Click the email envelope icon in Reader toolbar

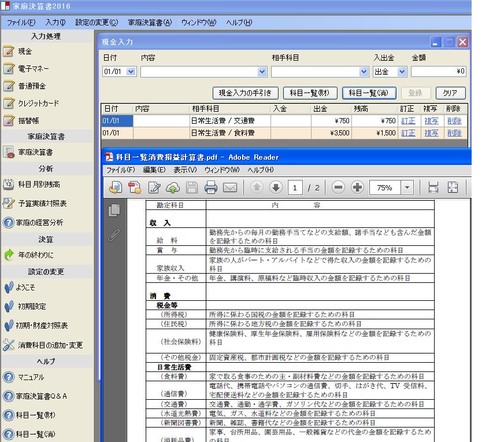(x=230, y=187)
